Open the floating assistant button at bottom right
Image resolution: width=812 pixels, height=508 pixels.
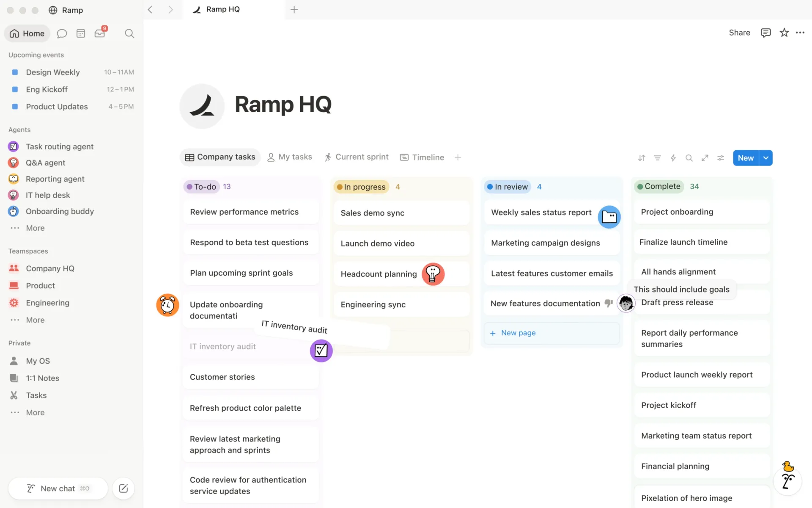tap(787, 480)
